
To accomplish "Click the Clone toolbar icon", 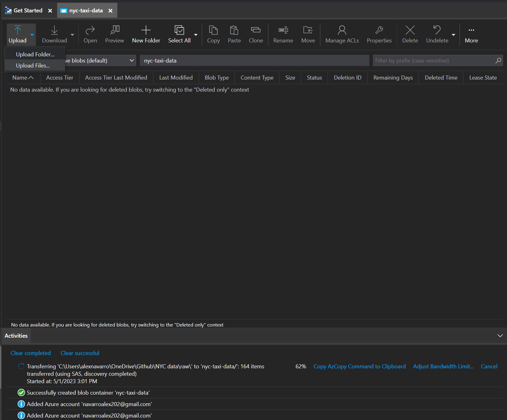I will pyautogui.click(x=256, y=30).
